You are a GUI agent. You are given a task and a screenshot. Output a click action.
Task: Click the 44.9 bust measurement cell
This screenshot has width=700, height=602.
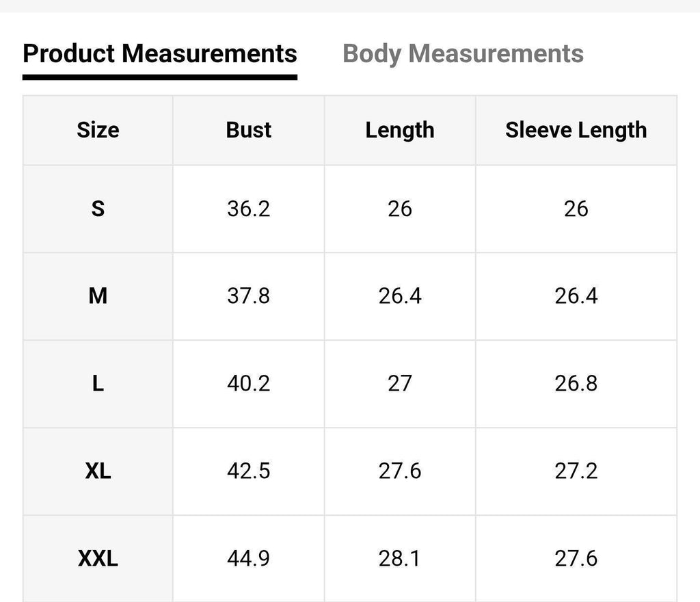click(248, 559)
